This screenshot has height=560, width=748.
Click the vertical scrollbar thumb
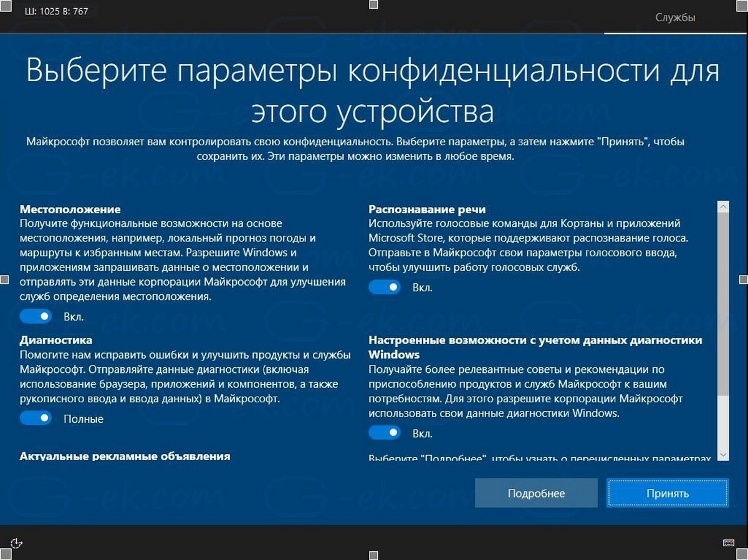click(x=723, y=304)
